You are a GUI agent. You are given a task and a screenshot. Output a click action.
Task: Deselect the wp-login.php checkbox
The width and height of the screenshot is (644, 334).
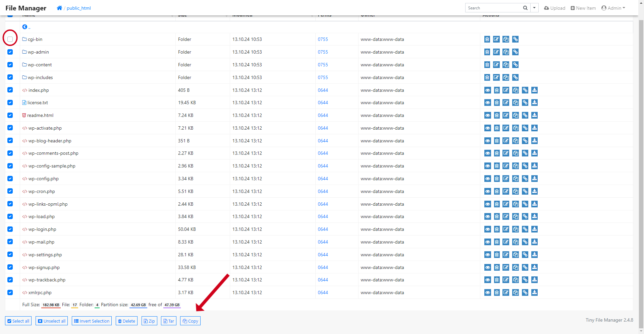tap(10, 229)
